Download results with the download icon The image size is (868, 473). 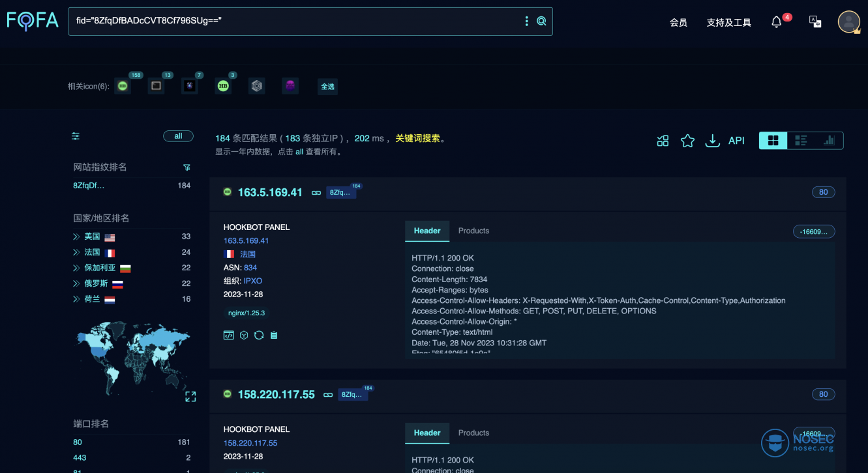[713, 141]
